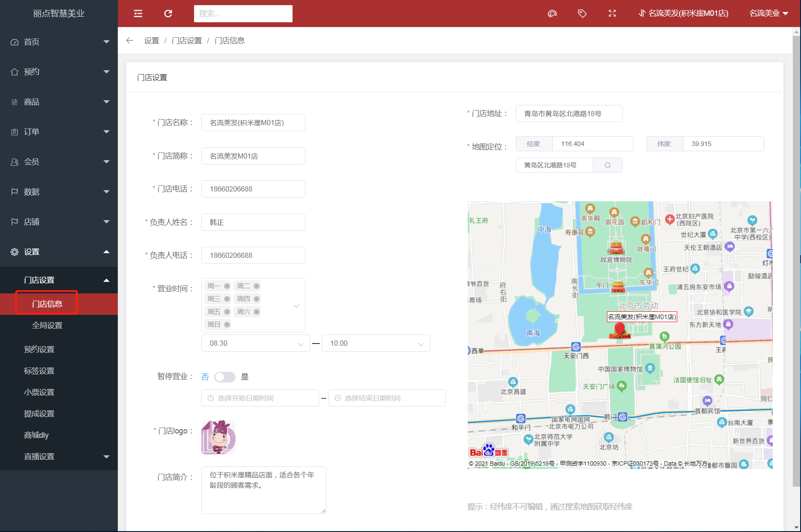Image resolution: width=801 pixels, height=532 pixels.
Task: Click the 门店简称 input field
Action: coord(253,156)
